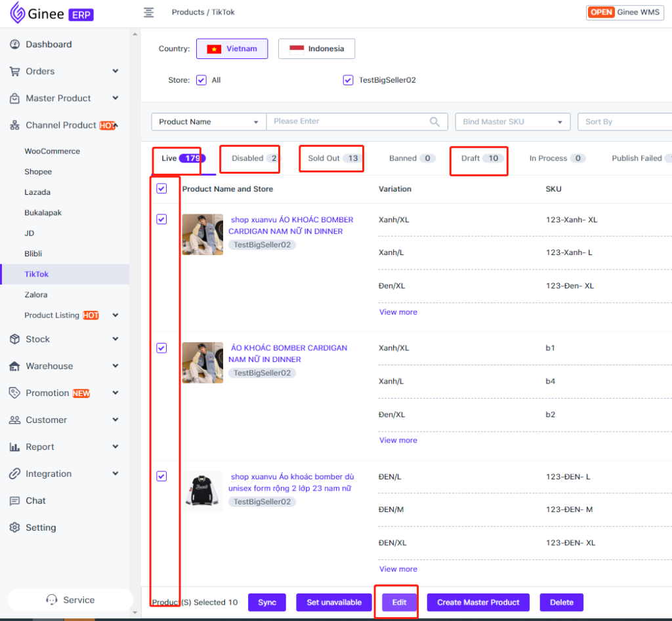Click the Vietnam flag icon
The image size is (672, 621).
pyautogui.click(x=214, y=49)
